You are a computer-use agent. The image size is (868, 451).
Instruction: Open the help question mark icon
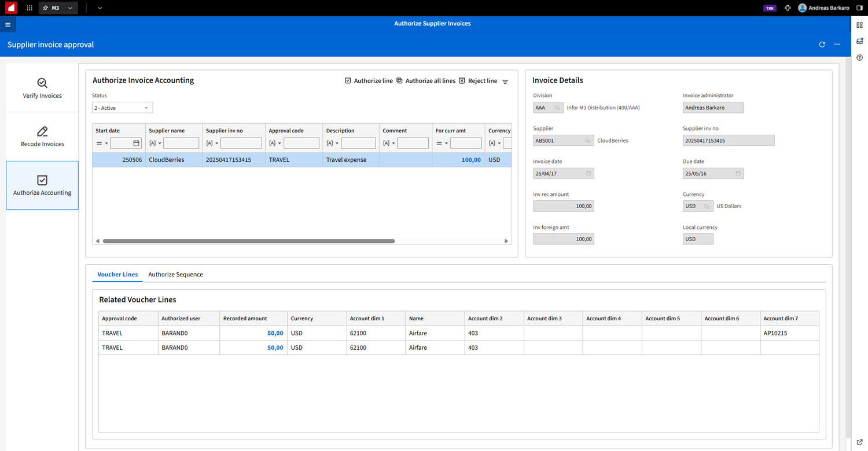tap(859, 58)
